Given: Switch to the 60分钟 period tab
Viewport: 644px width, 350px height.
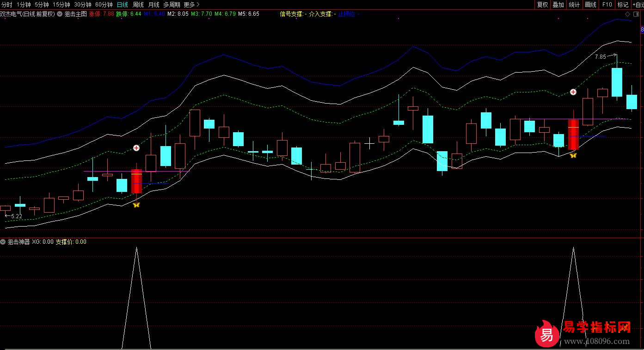Looking at the screenshot, I should (x=104, y=5).
